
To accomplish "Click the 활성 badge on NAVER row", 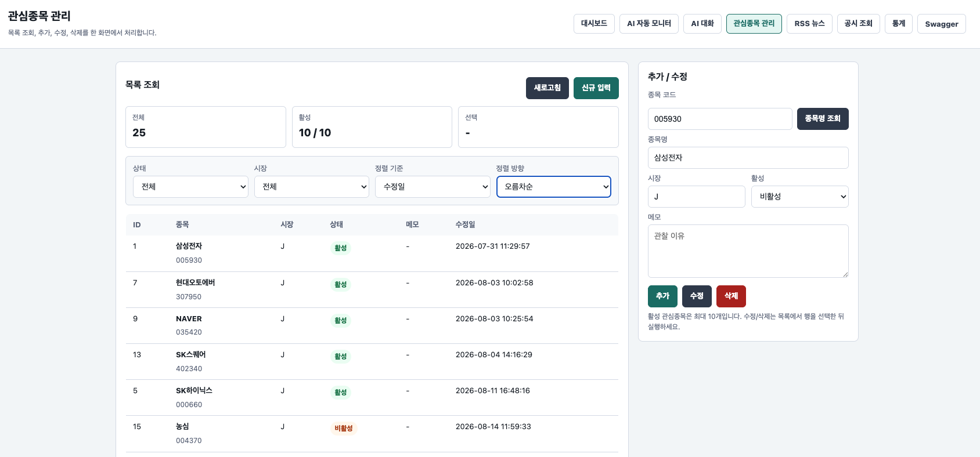I will (341, 321).
